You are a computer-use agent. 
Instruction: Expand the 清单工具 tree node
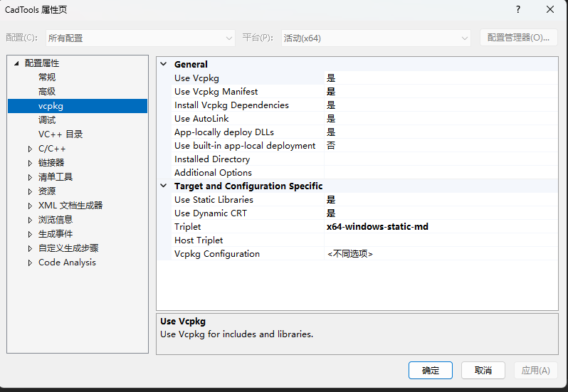tap(30, 177)
